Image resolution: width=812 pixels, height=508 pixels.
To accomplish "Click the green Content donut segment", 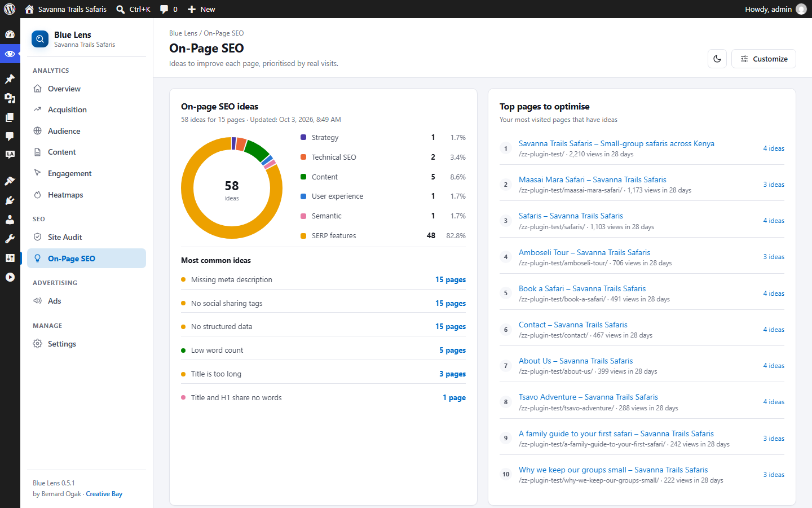I will [x=257, y=150].
